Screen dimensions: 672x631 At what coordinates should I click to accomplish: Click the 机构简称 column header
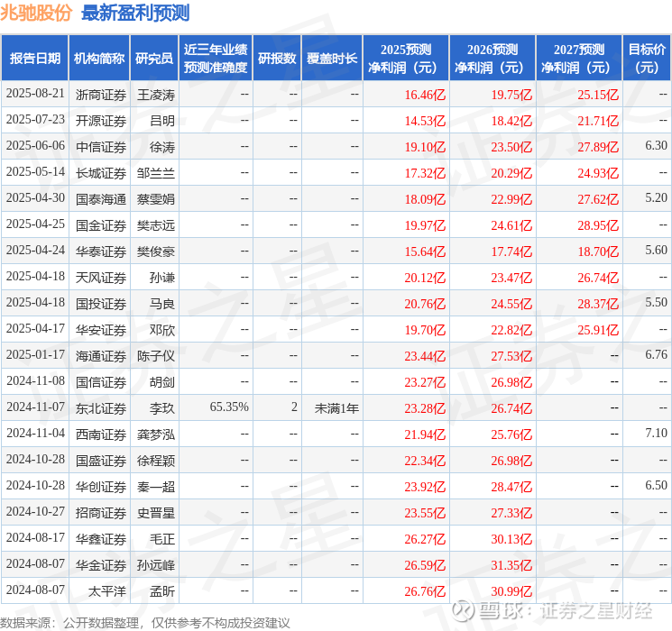pos(99,59)
